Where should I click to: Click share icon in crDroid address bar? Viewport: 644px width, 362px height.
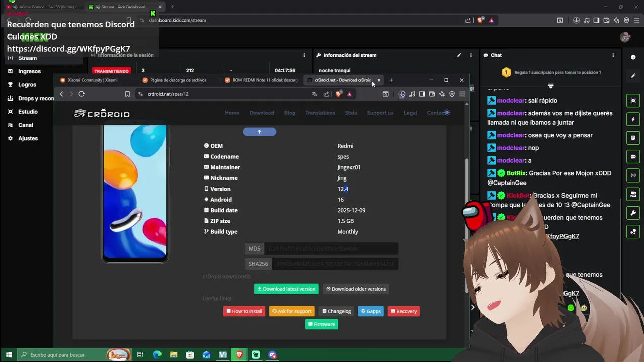326,94
